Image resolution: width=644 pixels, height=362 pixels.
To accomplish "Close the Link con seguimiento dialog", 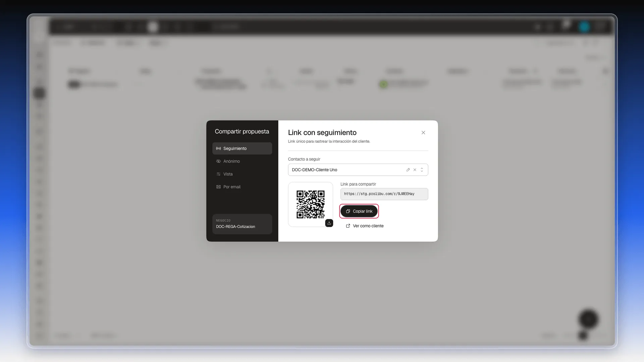I will tap(423, 133).
